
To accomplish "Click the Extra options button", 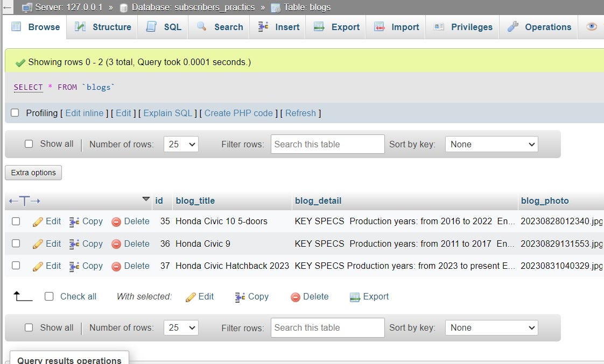I will (x=33, y=173).
